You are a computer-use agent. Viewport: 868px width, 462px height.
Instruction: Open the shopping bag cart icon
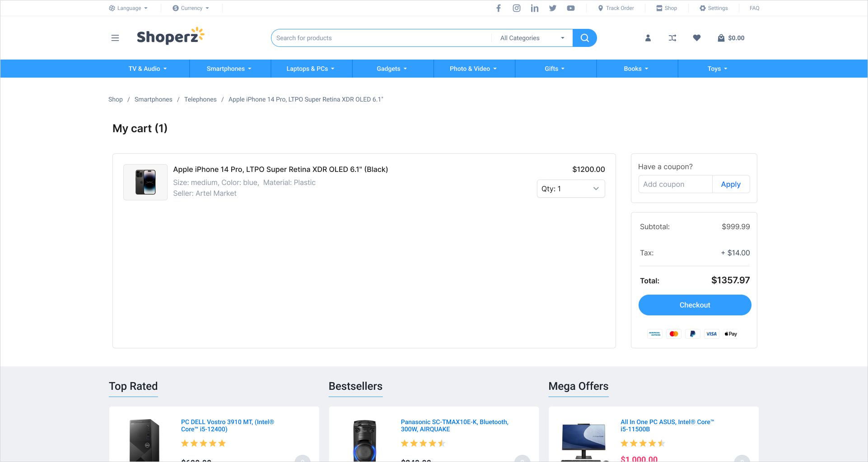[x=721, y=38]
